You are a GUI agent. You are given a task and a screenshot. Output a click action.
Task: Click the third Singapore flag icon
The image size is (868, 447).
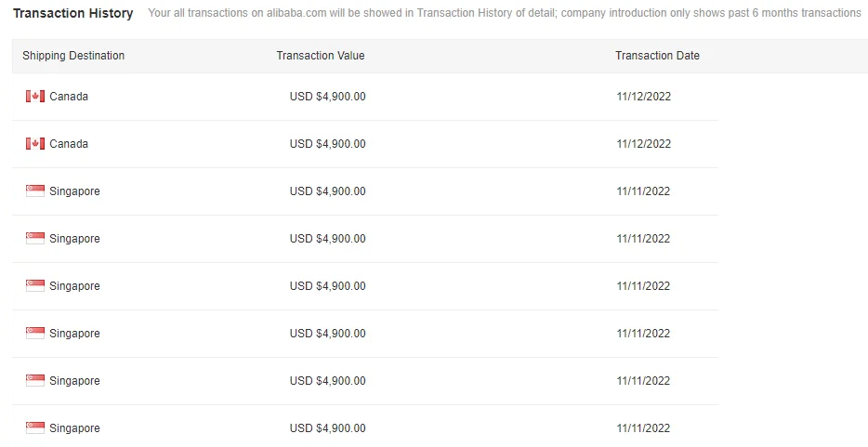click(x=35, y=285)
